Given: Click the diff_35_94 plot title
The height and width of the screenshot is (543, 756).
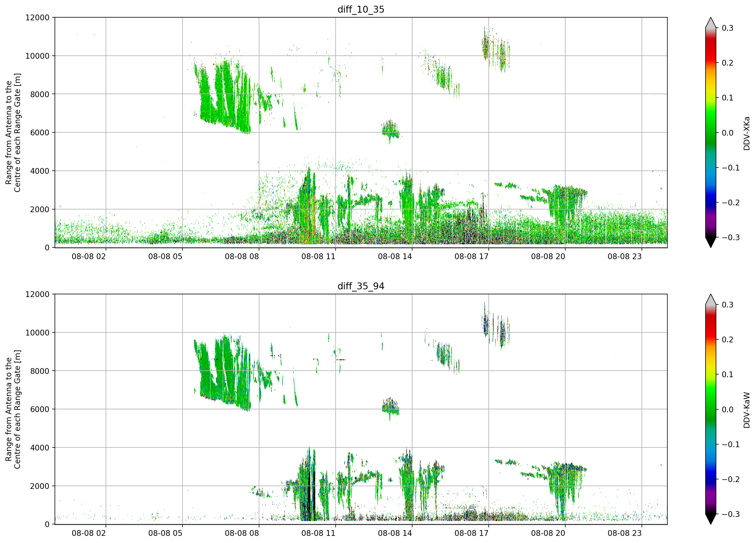Looking at the screenshot, I should [361, 286].
